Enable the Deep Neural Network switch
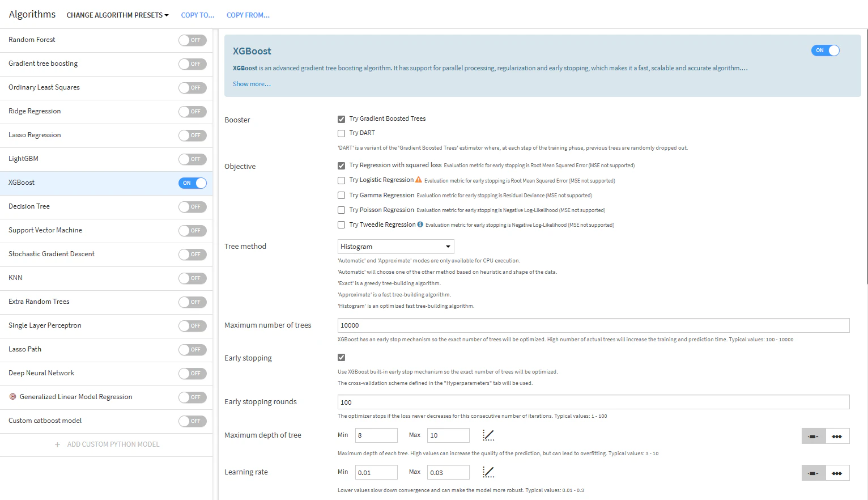Screen dimensions: 868x500 193,374
